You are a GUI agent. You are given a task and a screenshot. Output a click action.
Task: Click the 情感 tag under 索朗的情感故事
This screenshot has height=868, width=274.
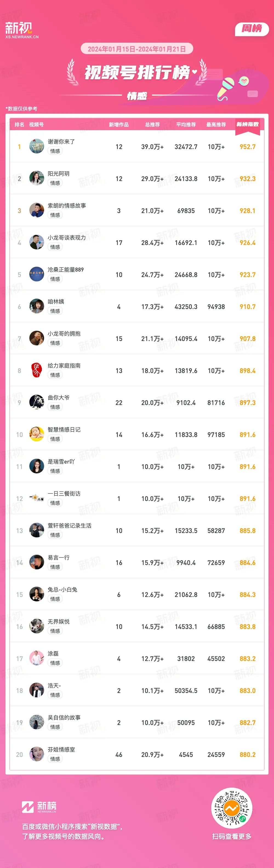[x=55, y=215]
